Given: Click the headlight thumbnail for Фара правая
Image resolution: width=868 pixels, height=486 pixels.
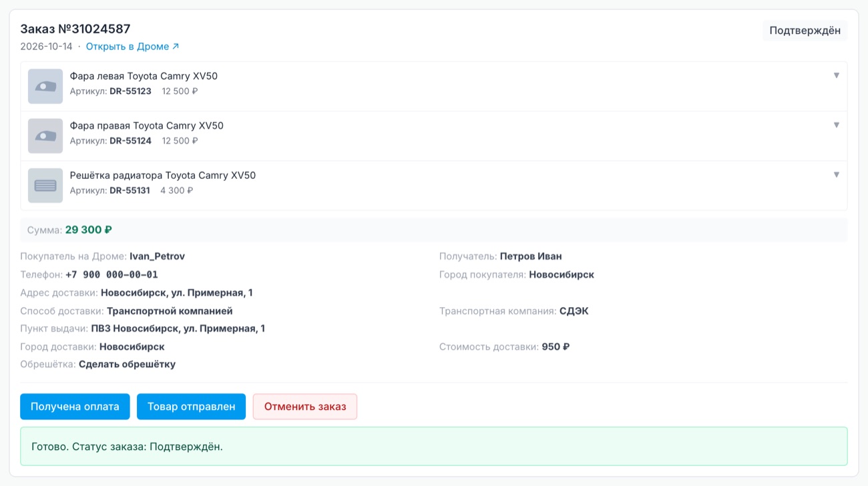Looking at the screenshot, I should tap(45, 136).
